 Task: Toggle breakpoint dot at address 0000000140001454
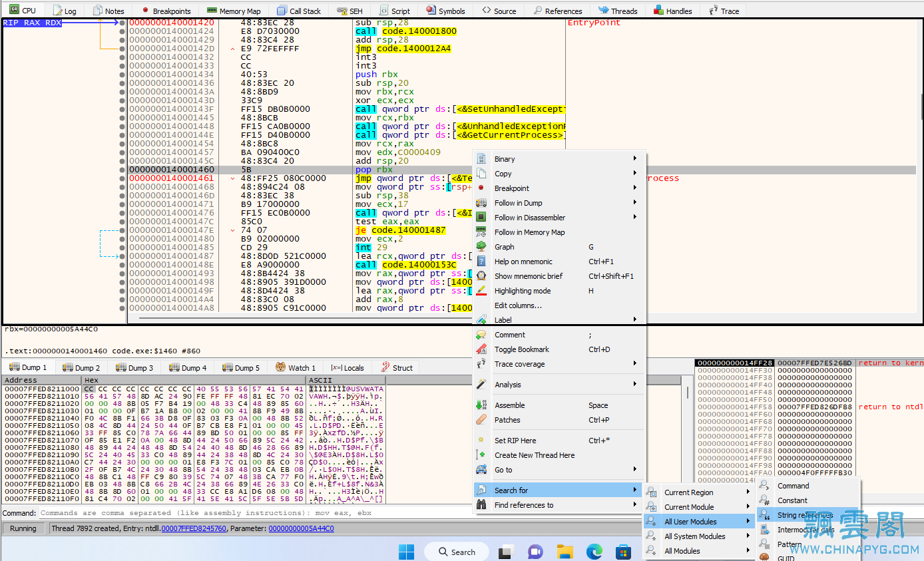tap(122, 144)
